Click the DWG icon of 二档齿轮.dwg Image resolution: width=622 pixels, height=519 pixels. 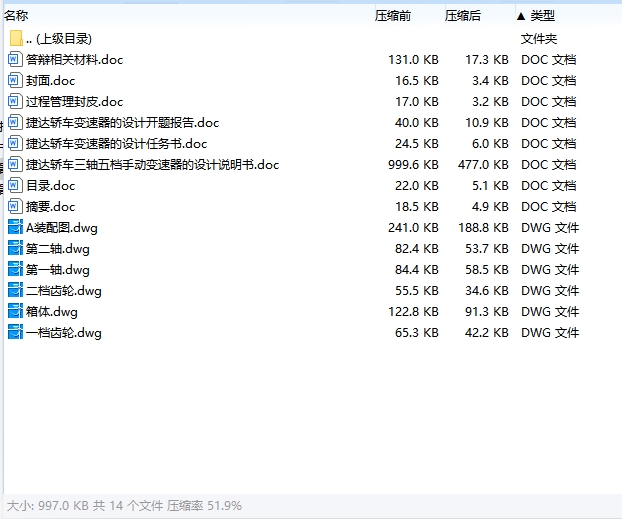coord(15,291)
